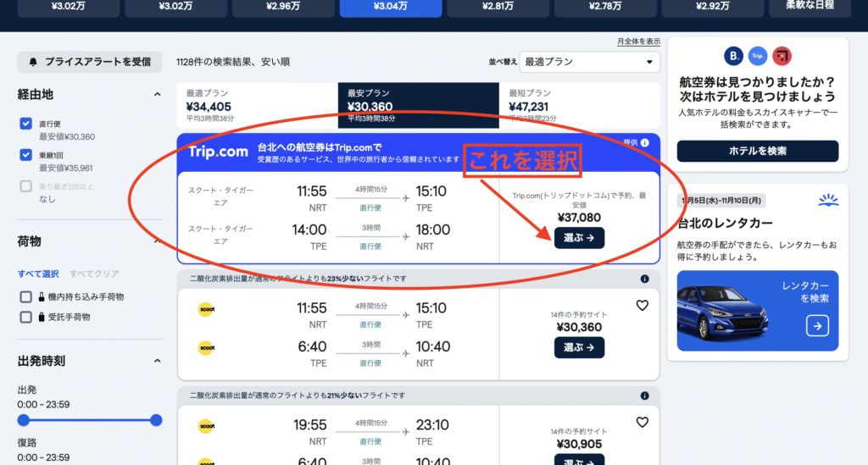Click the ホテルを検索 button
868x465 pixels.
coord(757,151)
